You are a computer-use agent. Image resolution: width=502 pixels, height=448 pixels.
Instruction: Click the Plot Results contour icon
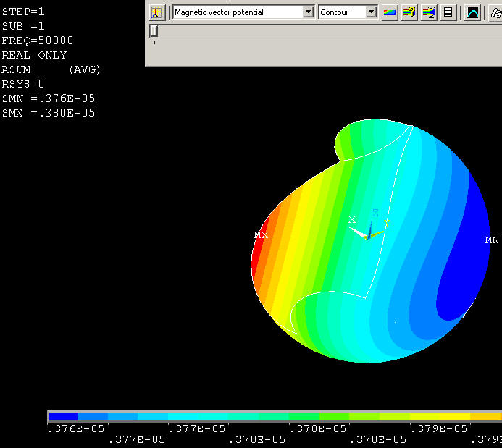point(390,12)
